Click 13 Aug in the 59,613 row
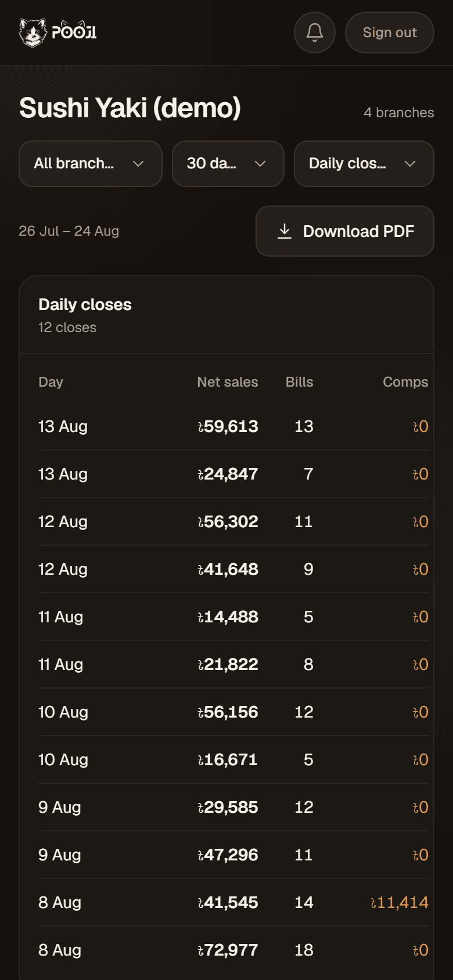 coord(63,427)
